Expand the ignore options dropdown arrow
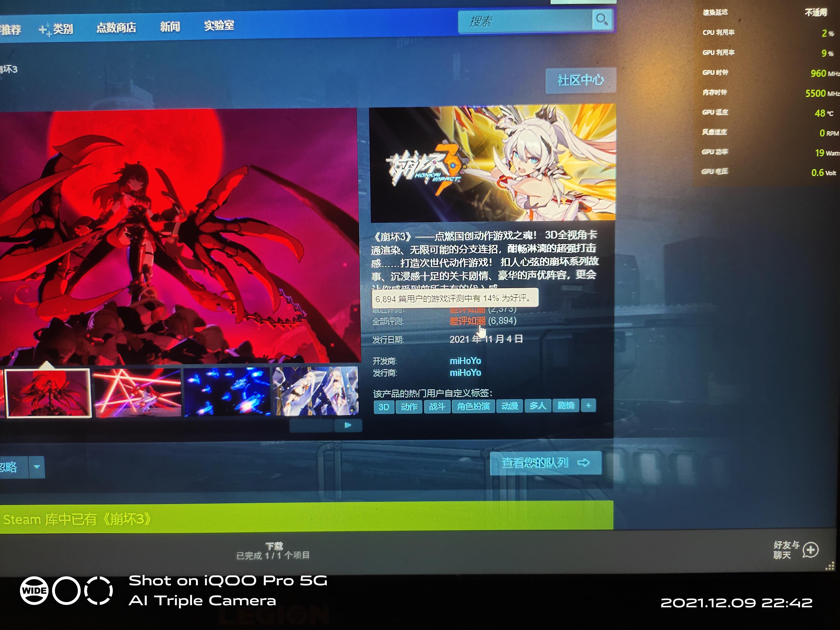This screenshot has width=840, height=630. (x=37, y=467)
